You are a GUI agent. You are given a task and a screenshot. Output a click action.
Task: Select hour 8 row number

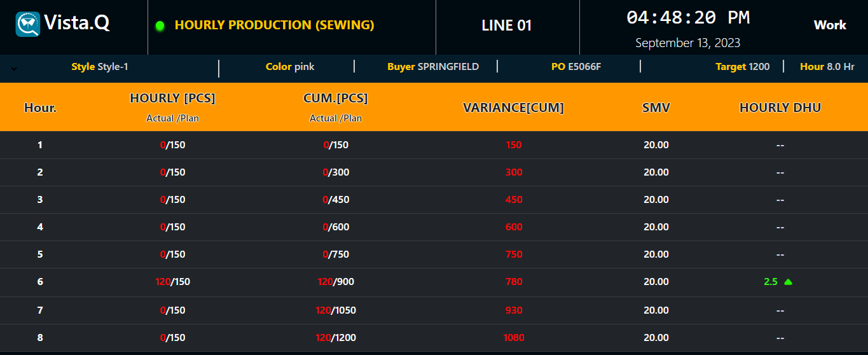40,338
